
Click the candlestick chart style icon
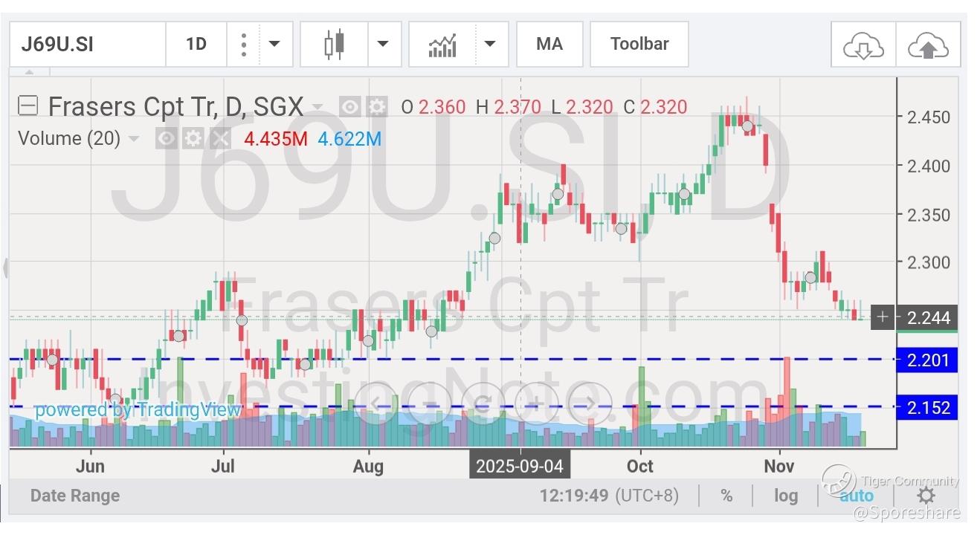pos(334,44)
